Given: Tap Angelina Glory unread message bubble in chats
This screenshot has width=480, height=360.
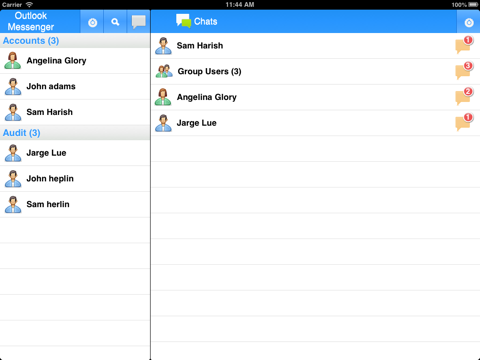Looking at the screenshot, I should [x=464, y=96].
